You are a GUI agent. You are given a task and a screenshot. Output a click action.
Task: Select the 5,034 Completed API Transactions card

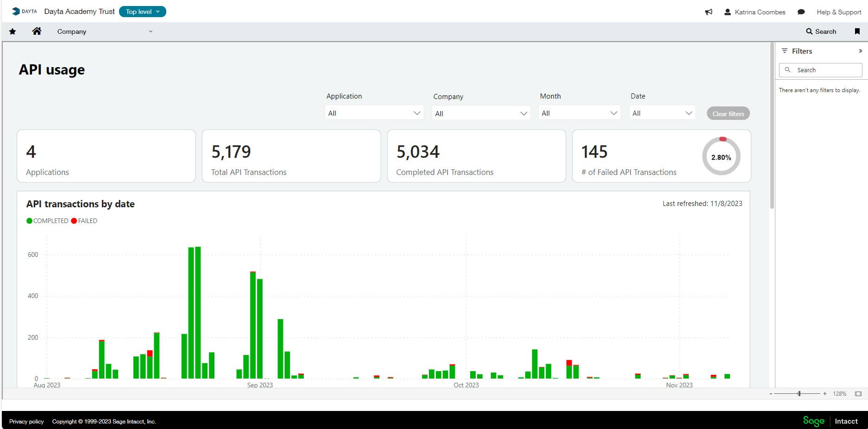pyautogui.click(x=477, y=156)
